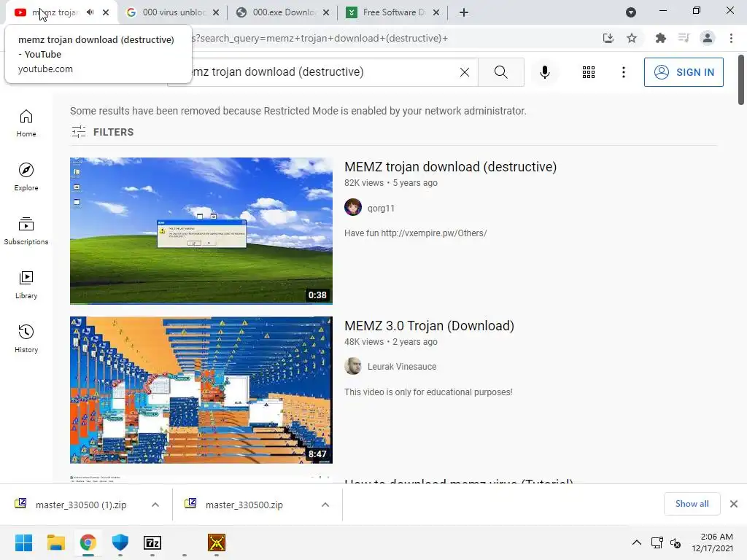The image size is (747, 560).
Task: Clear the YouTube search box with X
Action: click(x=465, y=72)
